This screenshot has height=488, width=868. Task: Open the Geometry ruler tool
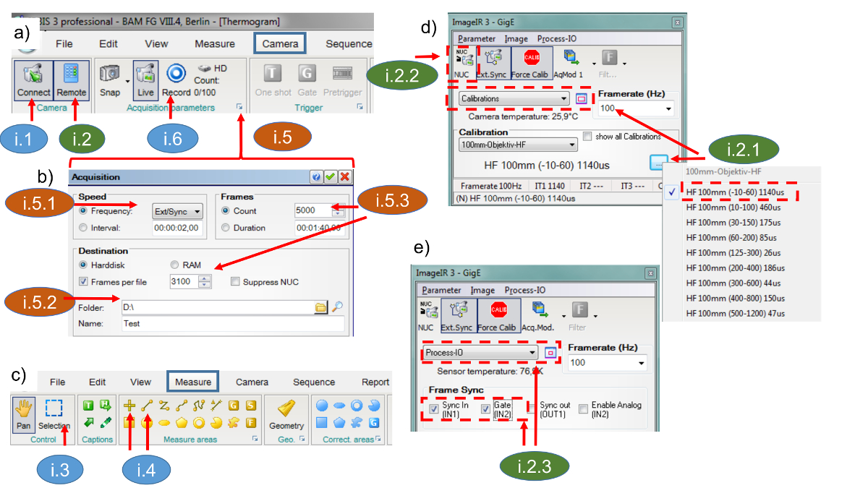click(286, 409)
